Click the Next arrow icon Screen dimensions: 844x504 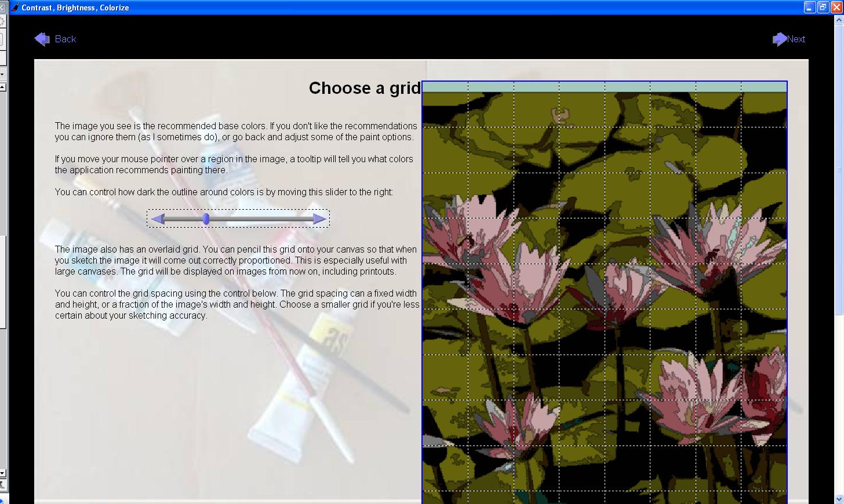pos(780,39)
